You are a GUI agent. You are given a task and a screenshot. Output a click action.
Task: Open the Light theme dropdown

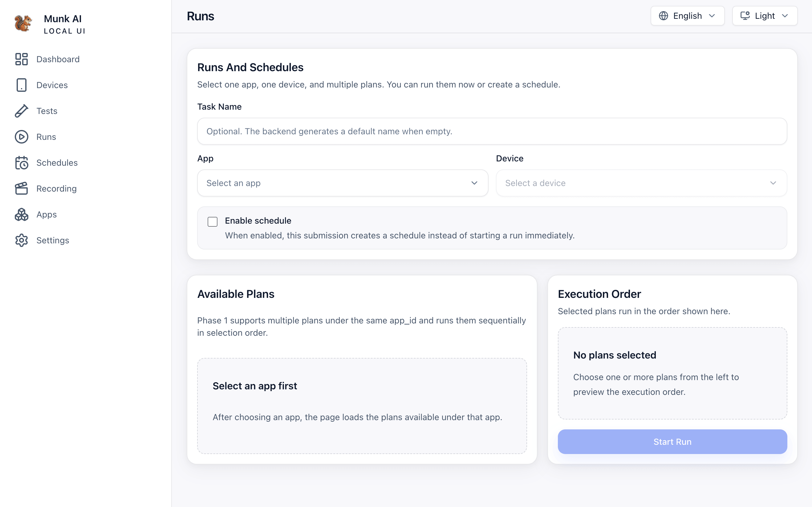coord(764,16)
